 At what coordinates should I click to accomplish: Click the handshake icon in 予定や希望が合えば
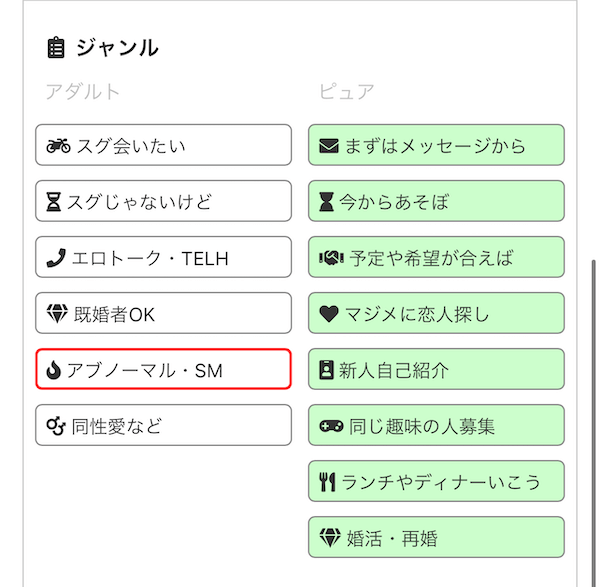tap(331, 258)
